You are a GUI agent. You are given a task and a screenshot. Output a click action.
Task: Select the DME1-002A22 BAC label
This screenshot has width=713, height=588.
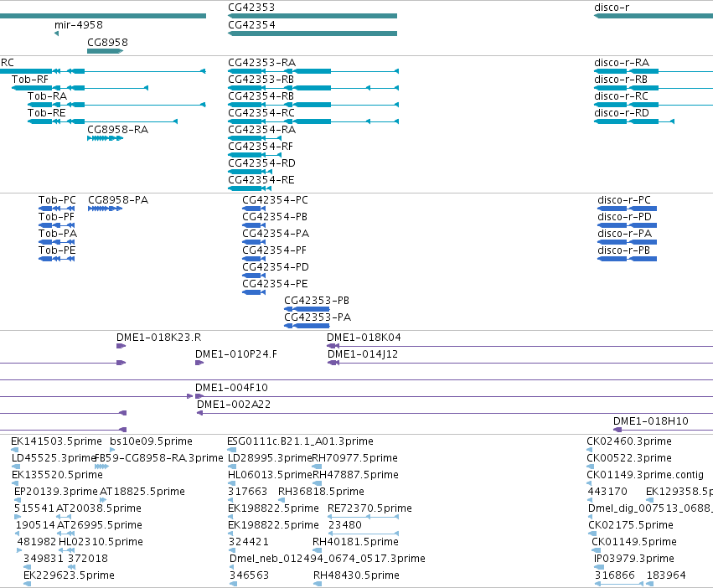coord(234,405)
